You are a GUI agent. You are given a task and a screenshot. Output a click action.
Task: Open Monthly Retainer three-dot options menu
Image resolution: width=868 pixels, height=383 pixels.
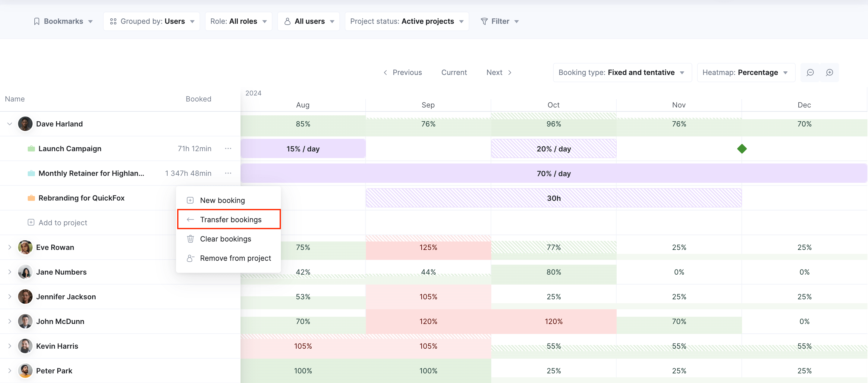(x=228, y=173)
